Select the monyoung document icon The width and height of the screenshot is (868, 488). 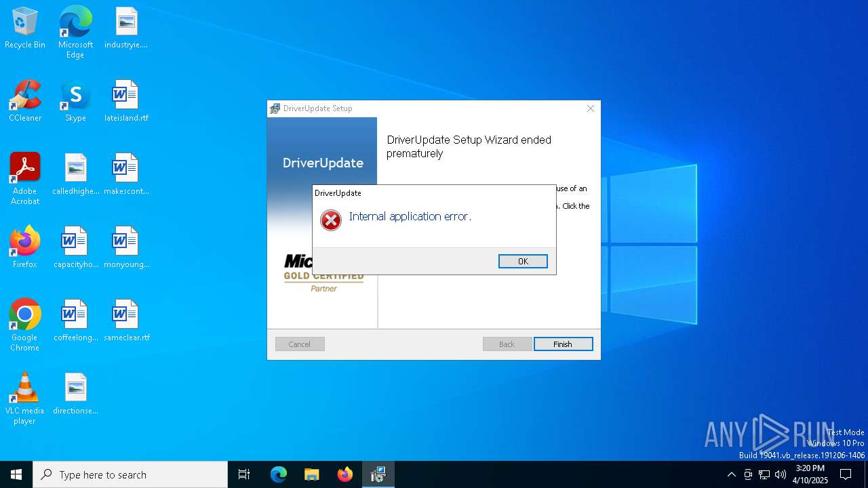pos(126,248)
